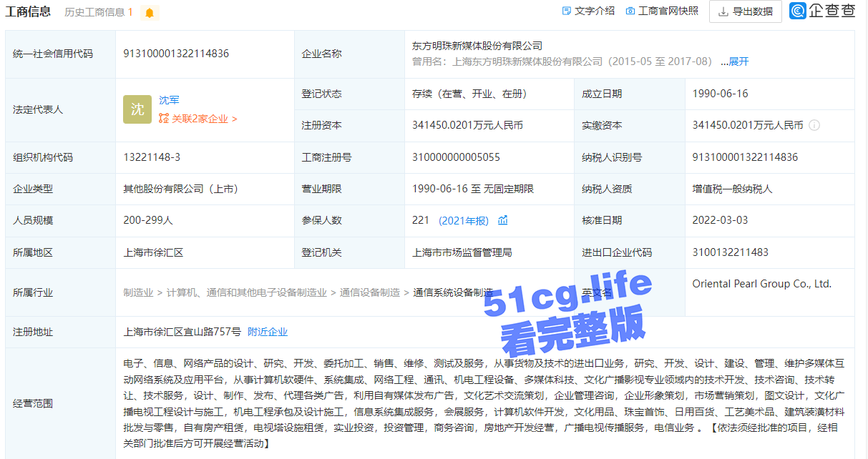Viewport: 868px width, 459px height.
Task: Click approval date 2022-03-03
Action: [720, 220]
